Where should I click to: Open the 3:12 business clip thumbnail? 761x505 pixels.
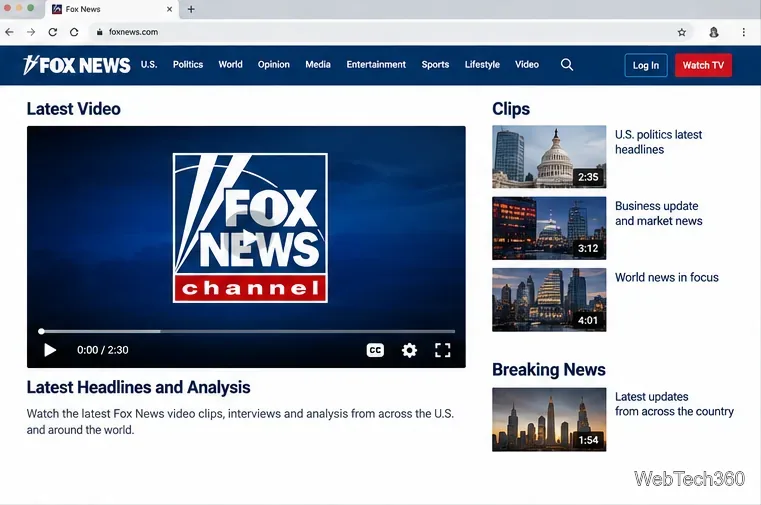click(x=549, y=228)
